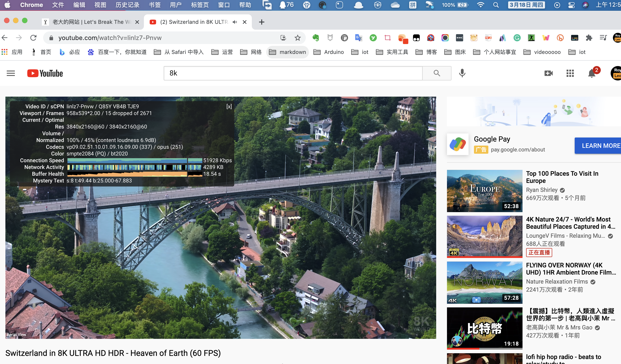Image resolution: width=621 pixels, height=364 pixels.
Task: Start voice search with the microphone icon
Action: coord(462,73)
